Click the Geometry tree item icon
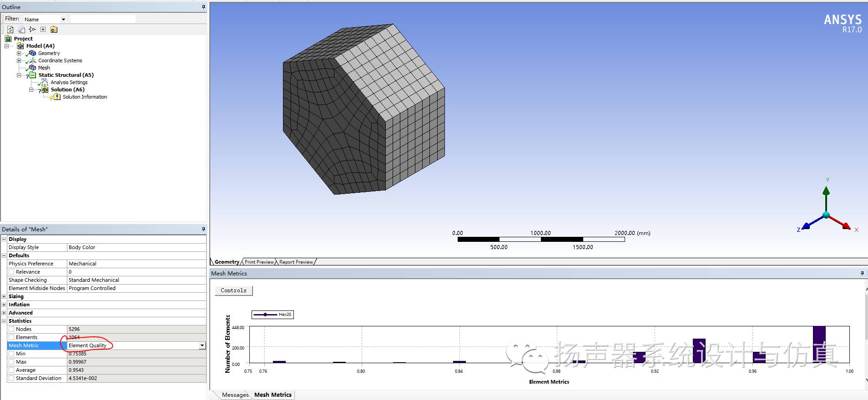 point(32,53)
